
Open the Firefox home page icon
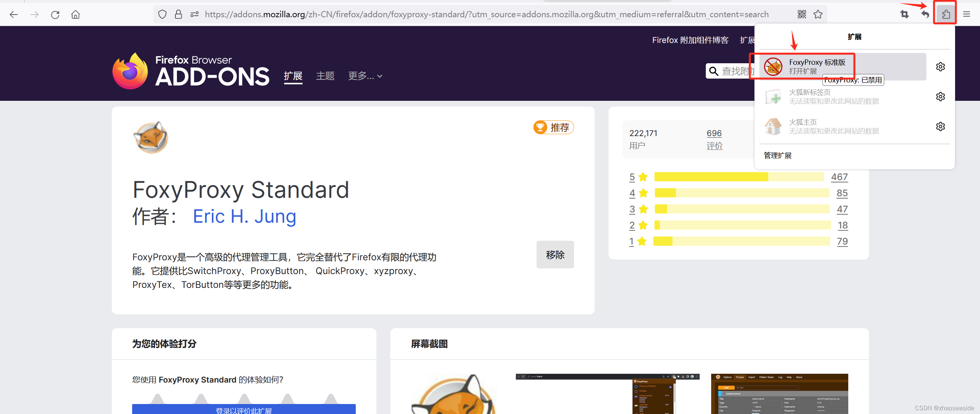point(75,15)
